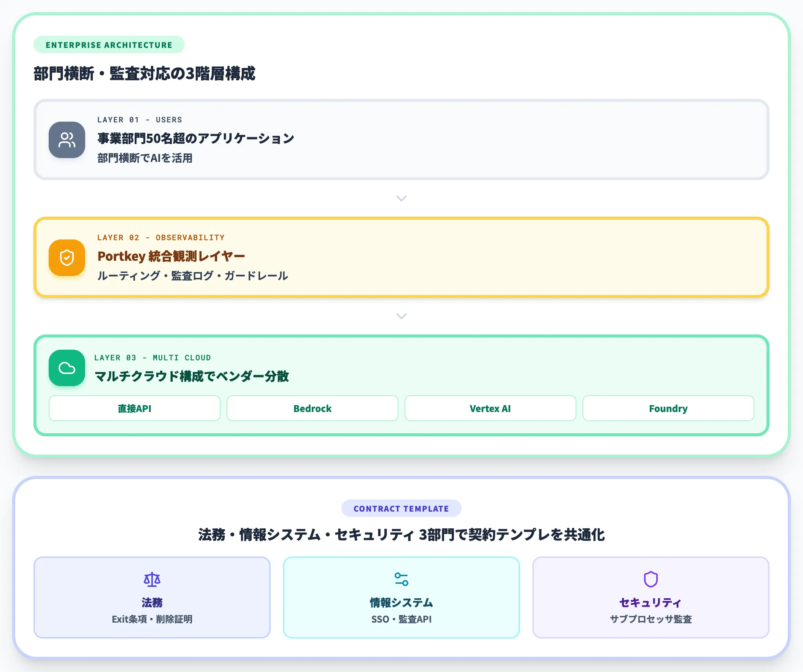Click the subtitle 部門横断でAIを活用
803x672 pixels.
[x=145, y=158]
